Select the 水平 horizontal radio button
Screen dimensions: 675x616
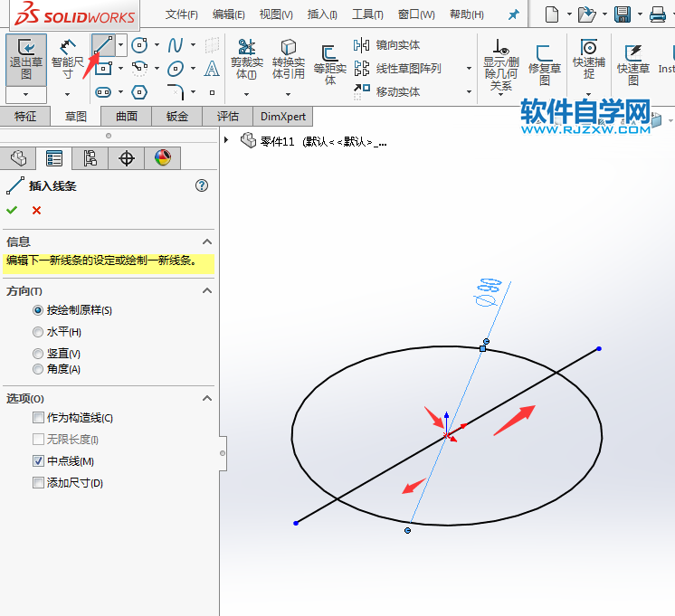point(38,332)
